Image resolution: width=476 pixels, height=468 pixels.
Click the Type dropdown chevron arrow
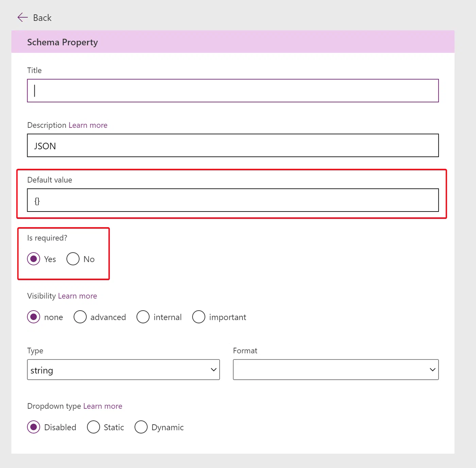tap(214, 370)
